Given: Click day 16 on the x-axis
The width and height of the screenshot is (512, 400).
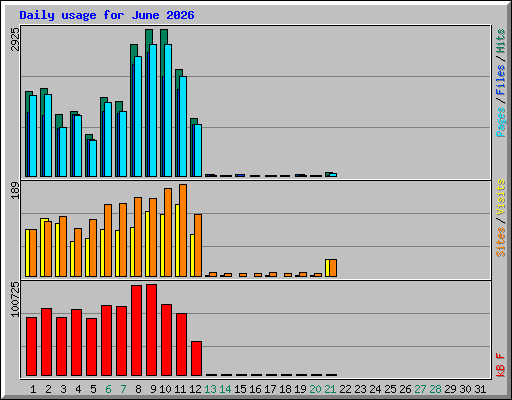Looking at the screenshot, I should click(x=255, y=389).
